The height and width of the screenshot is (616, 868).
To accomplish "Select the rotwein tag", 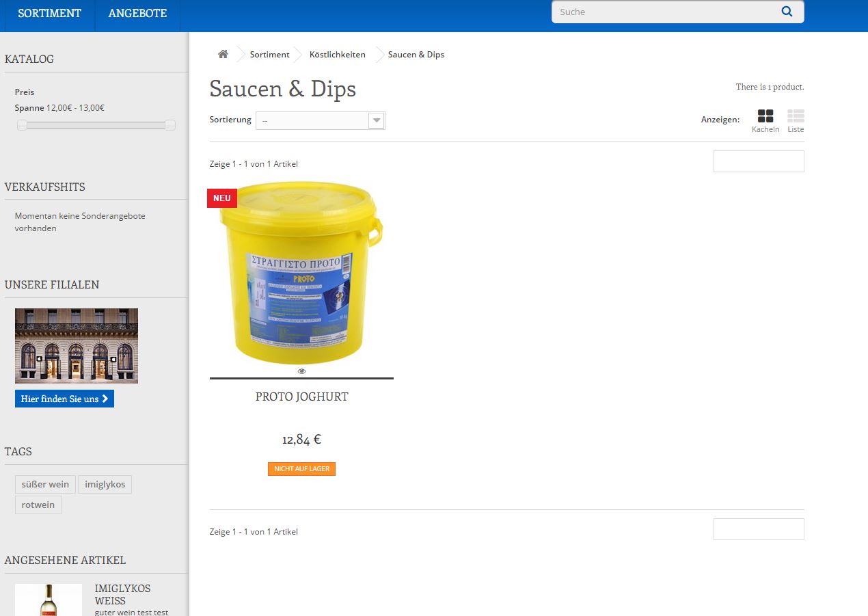I will click(38, 505).
